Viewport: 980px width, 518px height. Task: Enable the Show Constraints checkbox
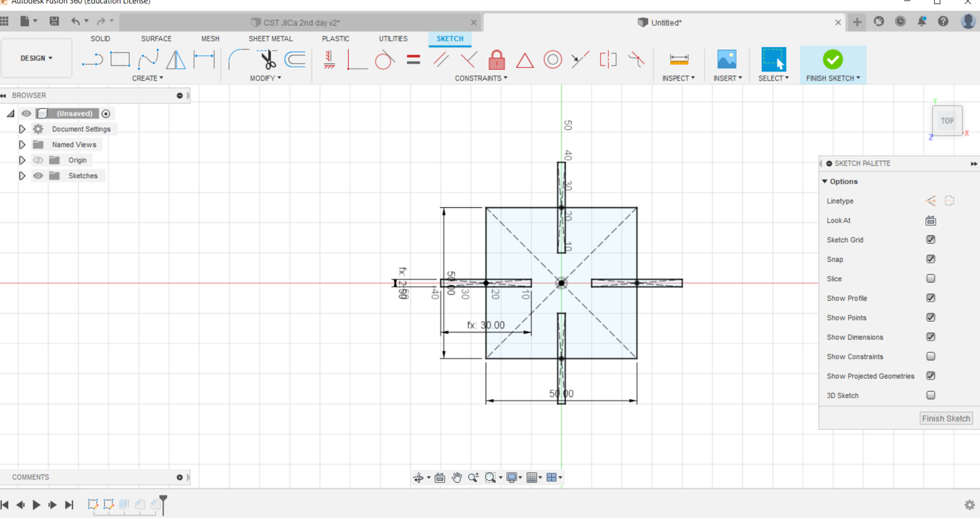click(930, 357)
